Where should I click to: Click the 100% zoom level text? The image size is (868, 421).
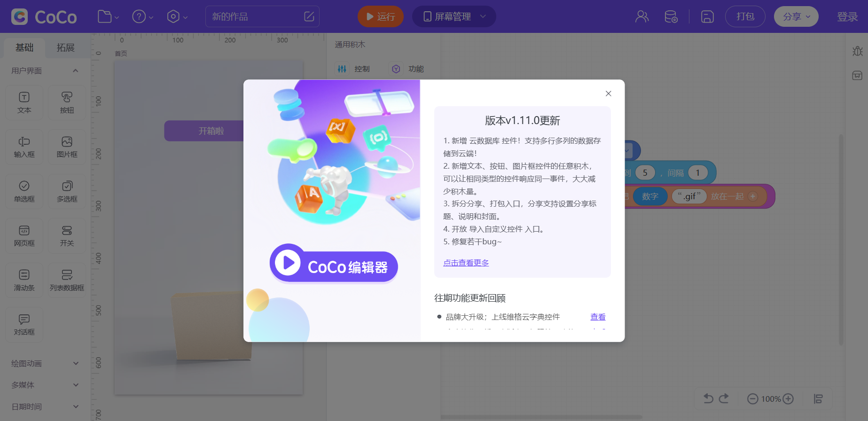coord(771,399)
